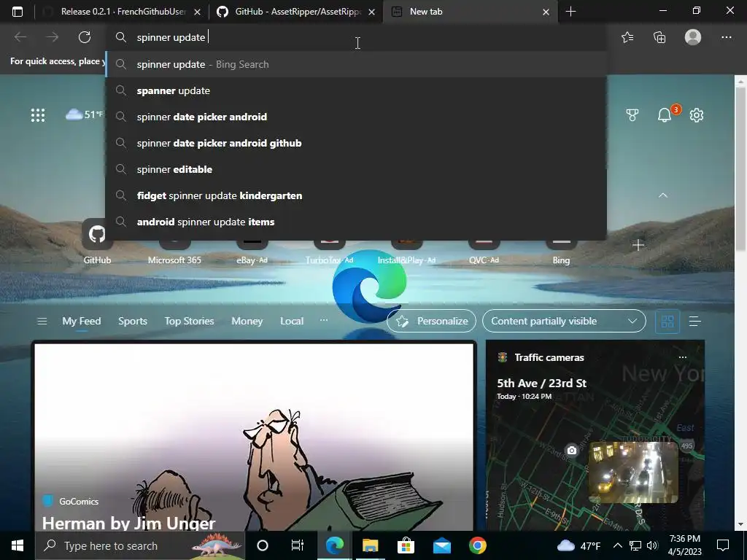Click the taskbar search box
The height and width of the screenshot is (560, 747).
point(140,545)
